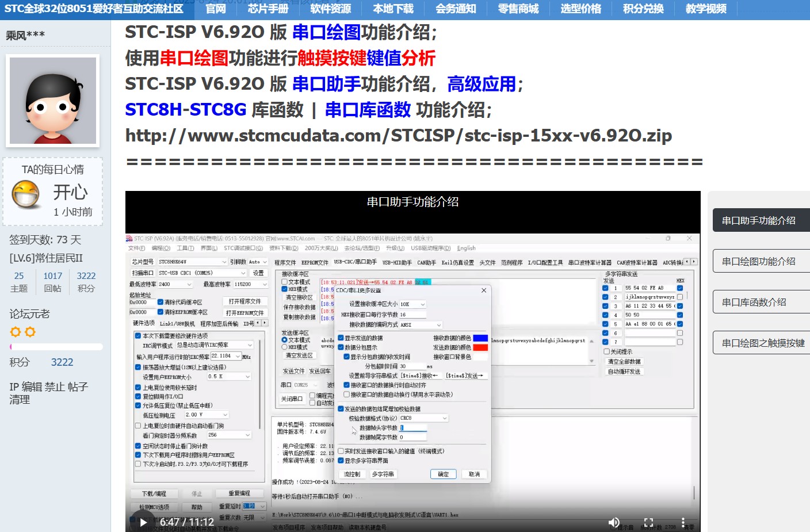Viewport: 810px width, 532px height.
Task: Click 清理 in the user moderation links
Action: [20, 399]
